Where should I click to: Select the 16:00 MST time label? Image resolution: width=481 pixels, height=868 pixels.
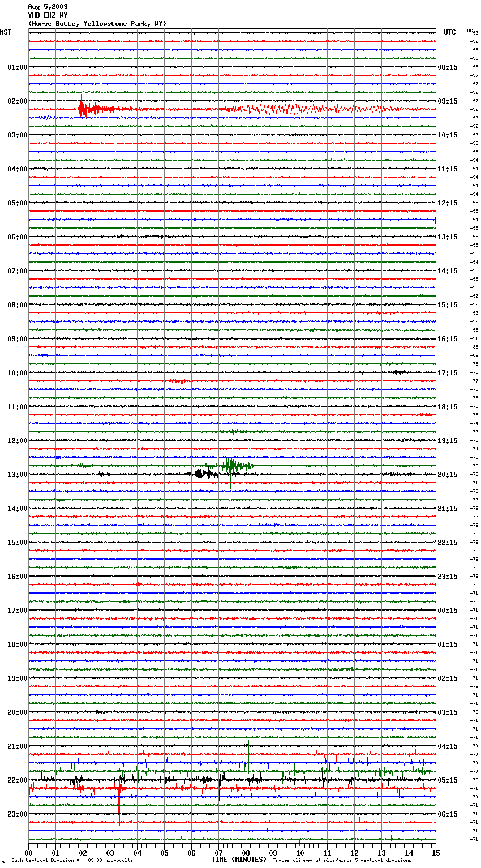tap(18, 577)
